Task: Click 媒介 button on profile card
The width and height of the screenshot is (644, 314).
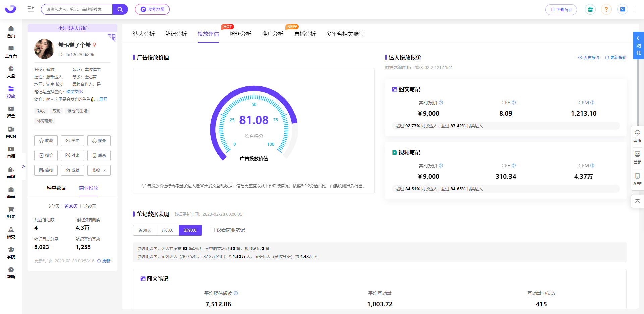Action: click(x=99, y=141)
